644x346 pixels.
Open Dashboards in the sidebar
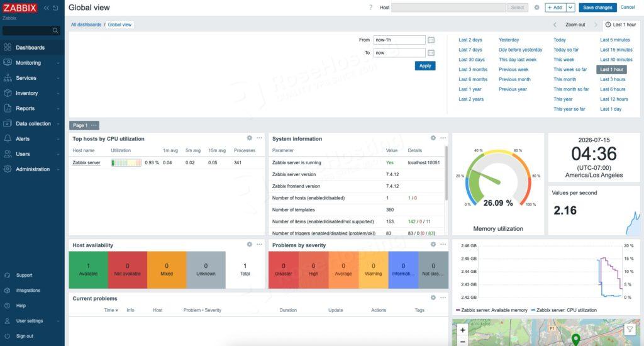(x=32, y=48)
